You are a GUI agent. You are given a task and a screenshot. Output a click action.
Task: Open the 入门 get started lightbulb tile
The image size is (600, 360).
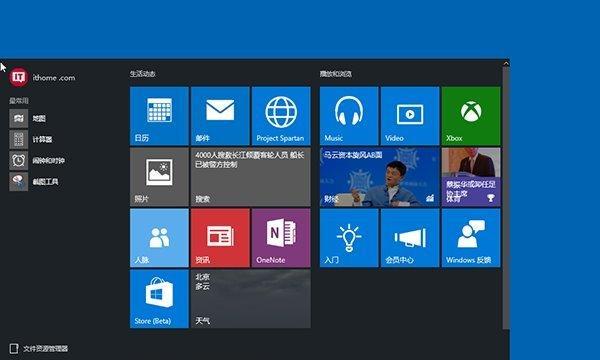(349, 238)
